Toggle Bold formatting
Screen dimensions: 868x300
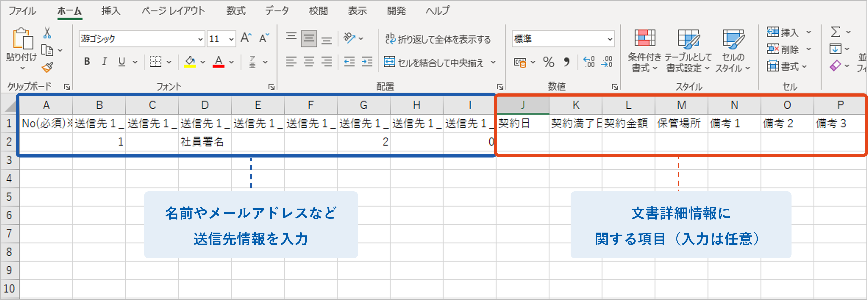(x=87, y=62)
